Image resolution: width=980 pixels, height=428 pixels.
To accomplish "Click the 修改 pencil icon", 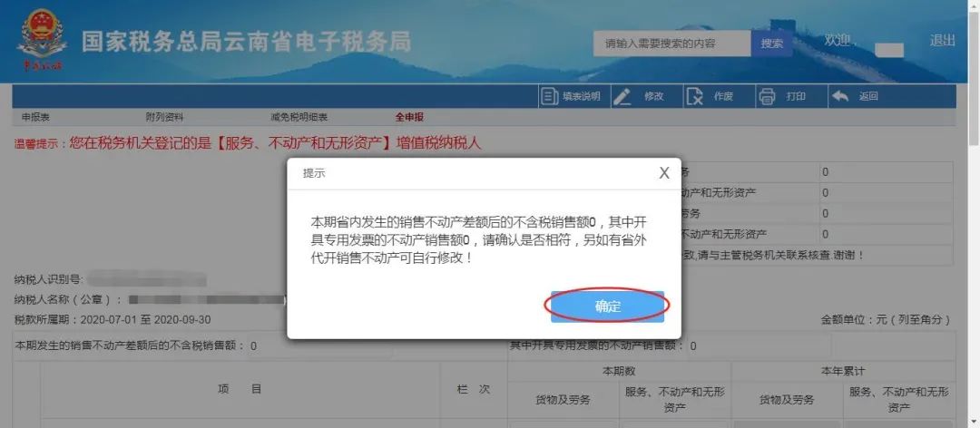I will pyautogui.click(x=622, y=96).
